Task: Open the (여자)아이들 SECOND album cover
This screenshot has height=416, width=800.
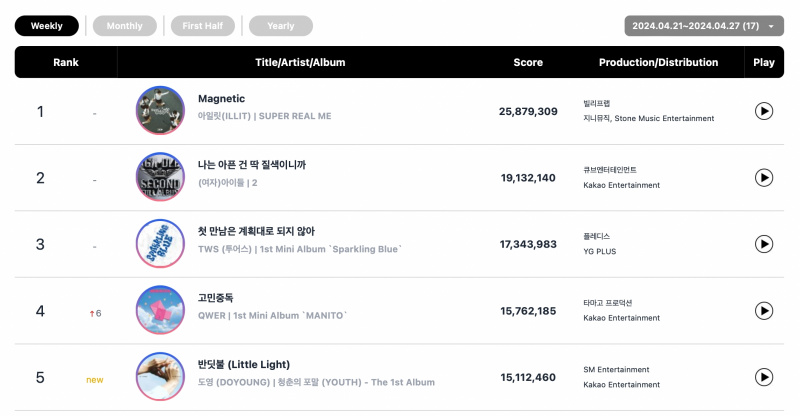Action: (x=160, y=177)
